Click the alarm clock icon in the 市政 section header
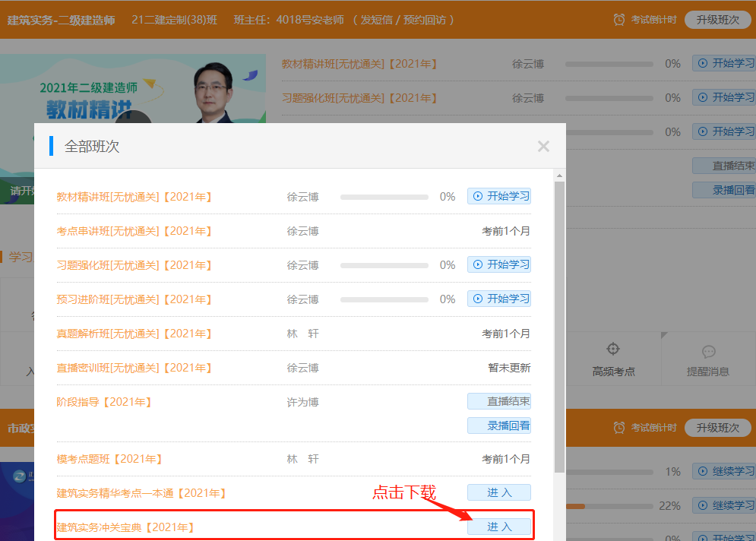This screenshot has height=541, width=756. point(619,428)
